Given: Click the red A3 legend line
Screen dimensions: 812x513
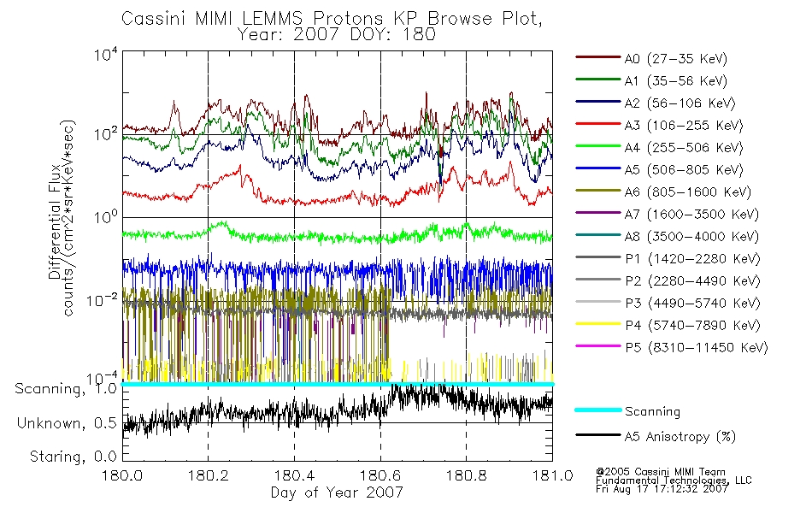Looking at the screenshot, I should click(x=598, y=124).
